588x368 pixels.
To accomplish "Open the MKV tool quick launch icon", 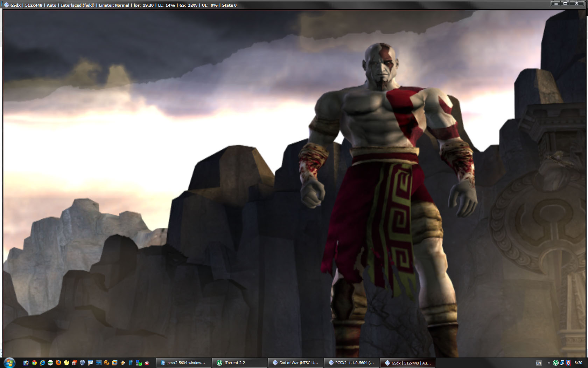I will coord(50,363).
